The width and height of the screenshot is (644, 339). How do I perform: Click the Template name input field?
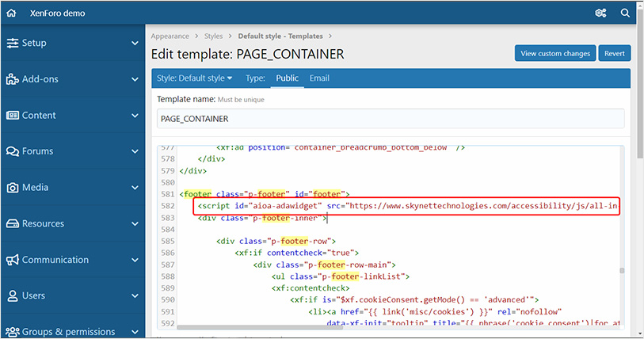coord(391,118)
